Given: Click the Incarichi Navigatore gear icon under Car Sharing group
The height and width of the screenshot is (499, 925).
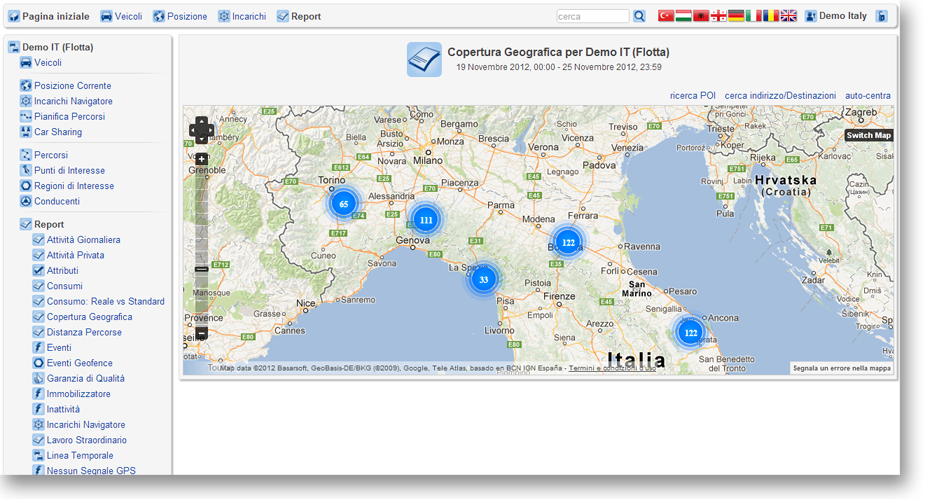Looking at the screenshot, I should coord(26,101).
